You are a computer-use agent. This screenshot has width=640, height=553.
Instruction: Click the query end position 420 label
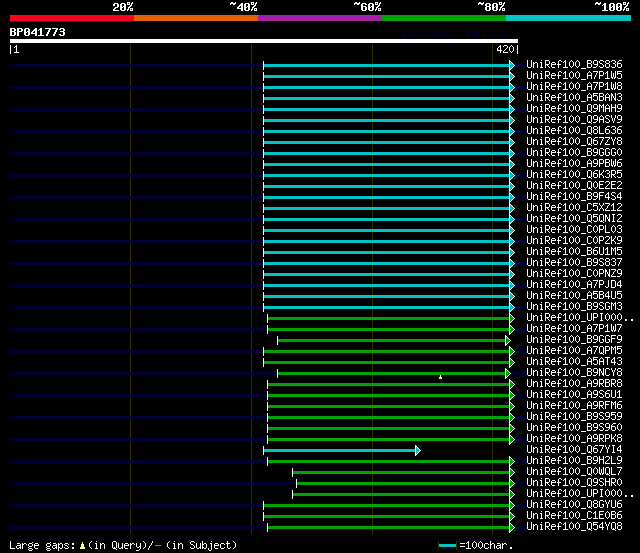click(x=505, y=49)
